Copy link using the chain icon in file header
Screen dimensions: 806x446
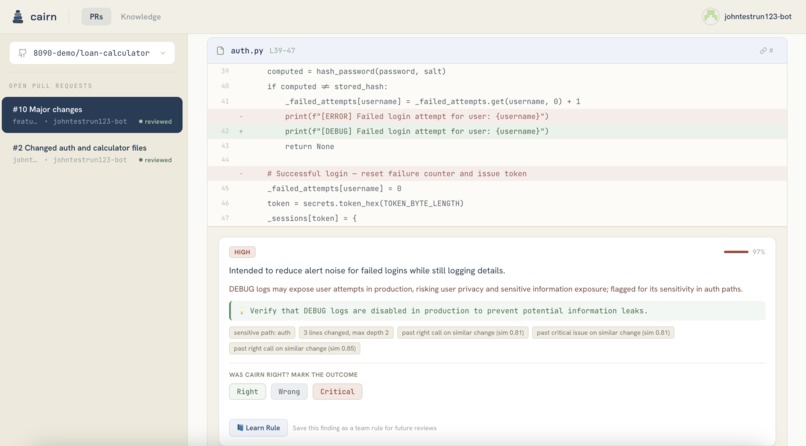click(x=763, y=50)
